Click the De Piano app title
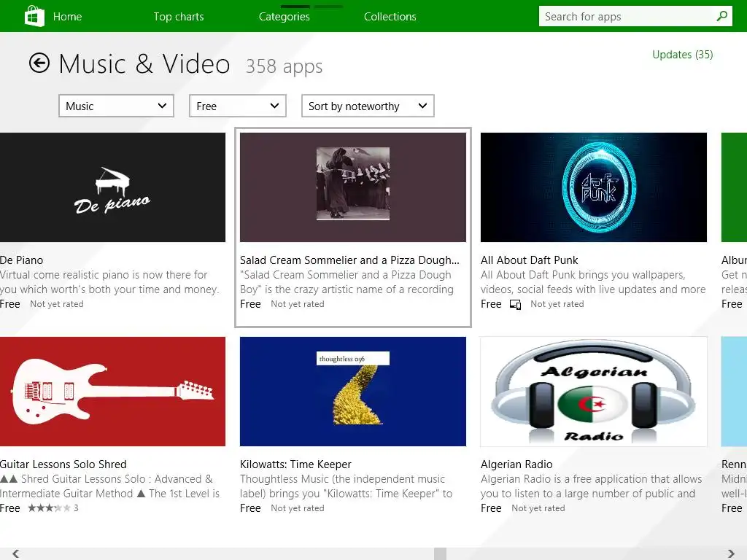The image size is (747, 560). (21, 260)
